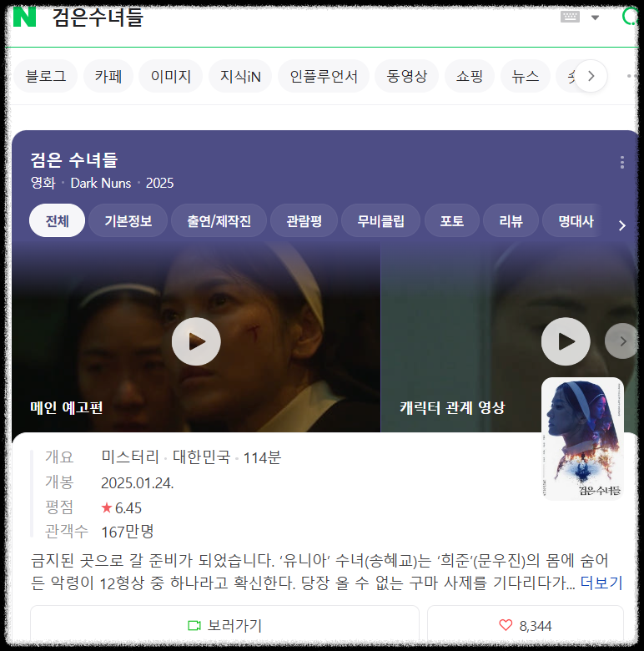Open the 출연/제작진 movie tab
Screen dimensions: 644x651
tap(219, 220)
